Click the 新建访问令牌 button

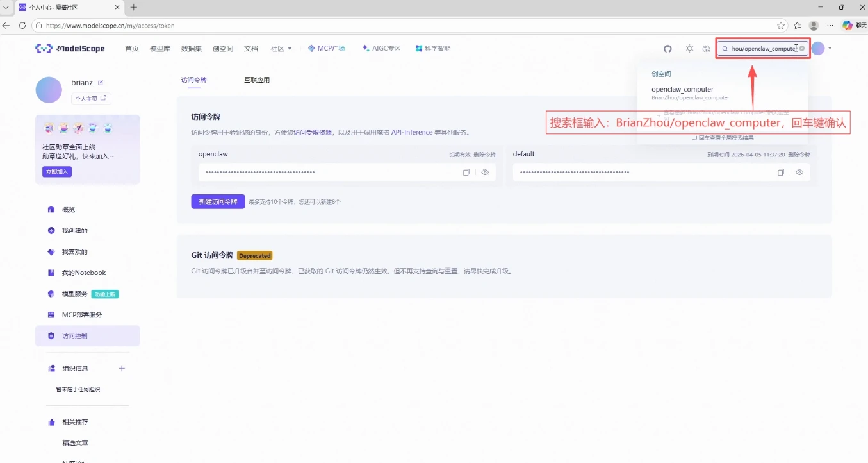point(218,201)
